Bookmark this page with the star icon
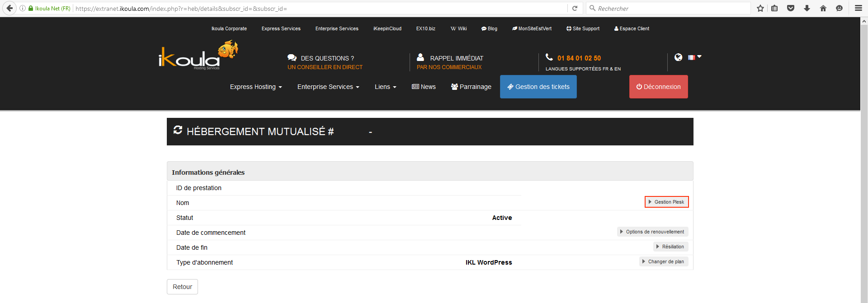868x303 pixels. 760,8
